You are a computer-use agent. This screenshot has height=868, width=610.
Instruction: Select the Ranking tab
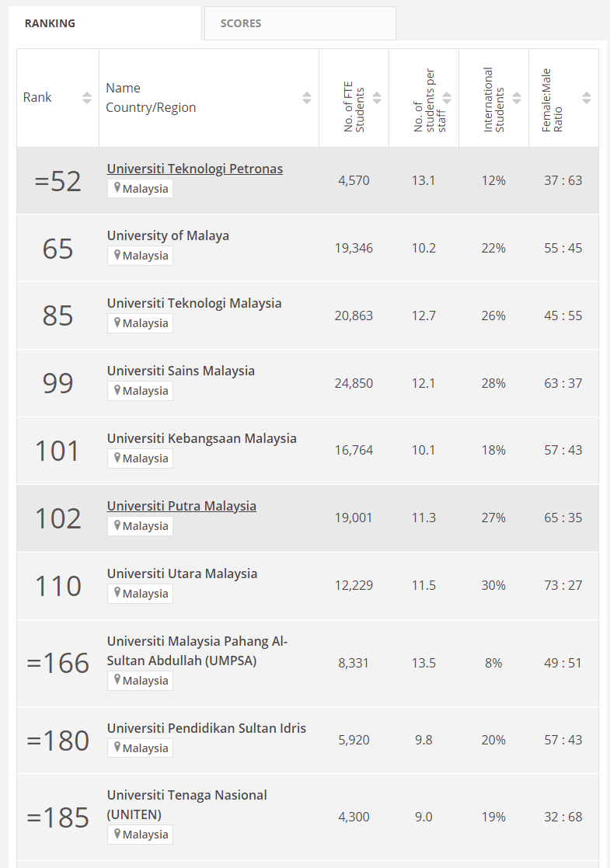pyautogui.click(x=50, y=23)
